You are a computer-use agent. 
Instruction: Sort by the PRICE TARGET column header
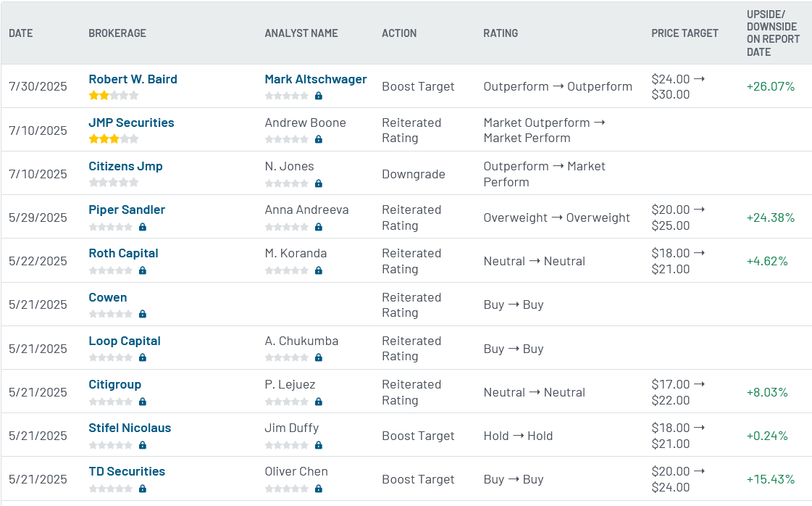point(685,33)
